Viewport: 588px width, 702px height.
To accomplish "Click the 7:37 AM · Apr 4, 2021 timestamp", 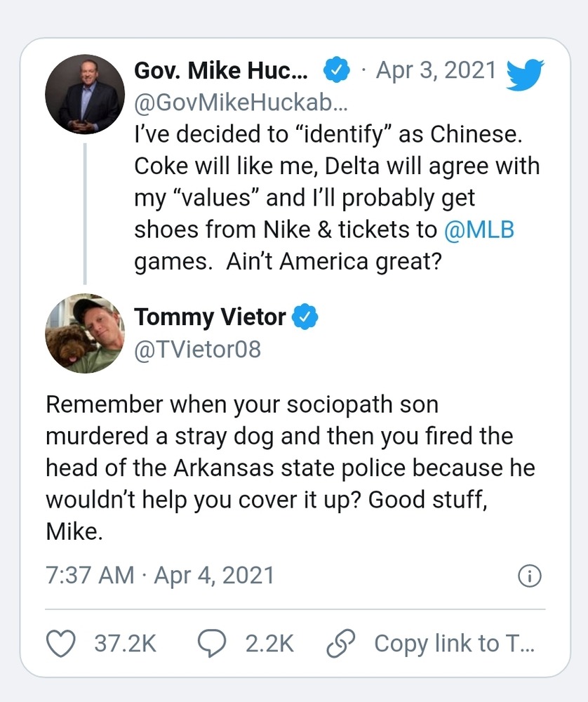I will tap(160, 576).
